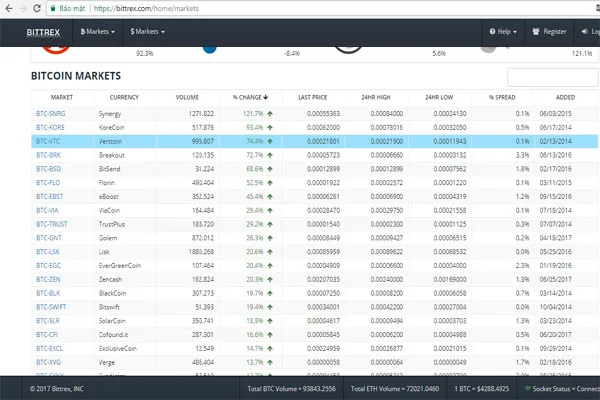Click the green secure padlock icon
This screenshot has width=600, height=400.
pyautogui.click(x=53, y=8)
